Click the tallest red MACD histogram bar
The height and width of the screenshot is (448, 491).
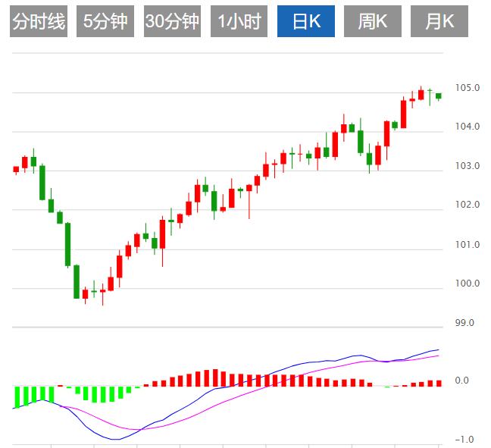(x=214, y=378)
